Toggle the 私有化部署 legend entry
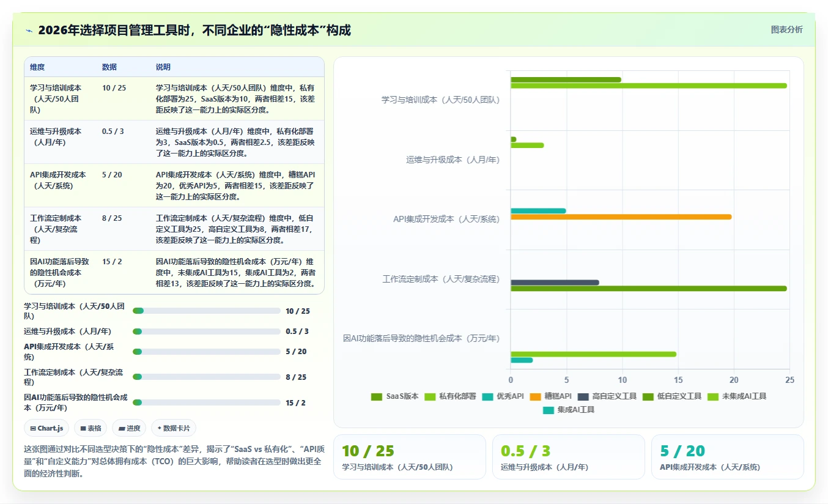 pyautogui.click(x=449, y=396)
